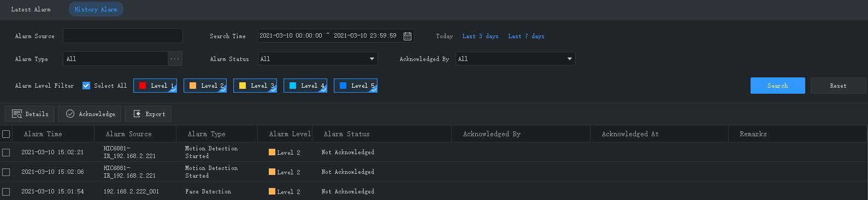
Task: Click the Face Detection alarm type cell
Action: (208, 191)
